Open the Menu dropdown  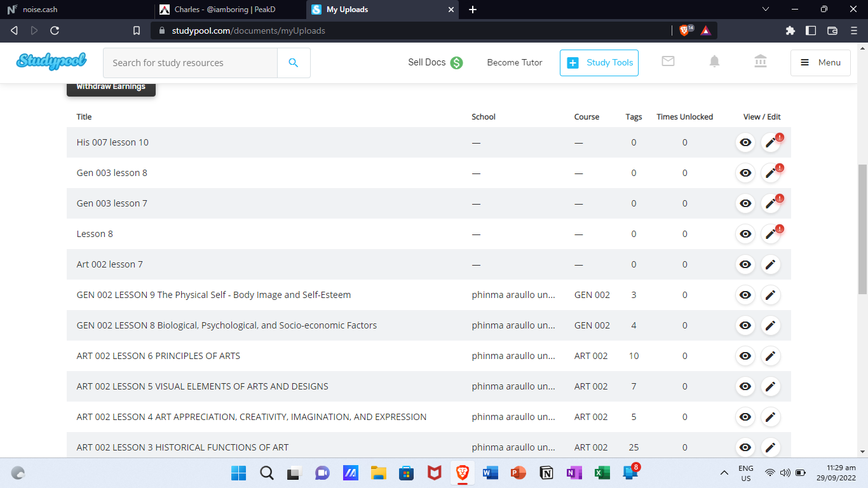pos(820,63)
